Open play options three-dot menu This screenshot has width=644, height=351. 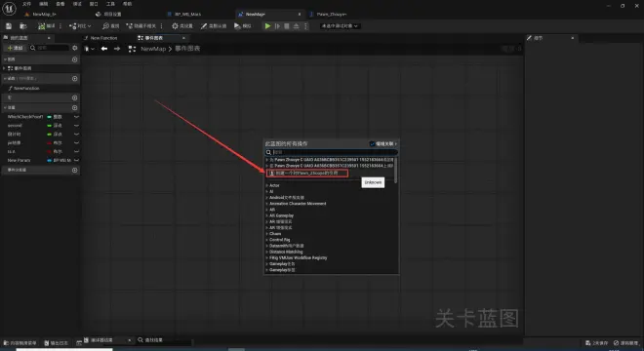305,26
